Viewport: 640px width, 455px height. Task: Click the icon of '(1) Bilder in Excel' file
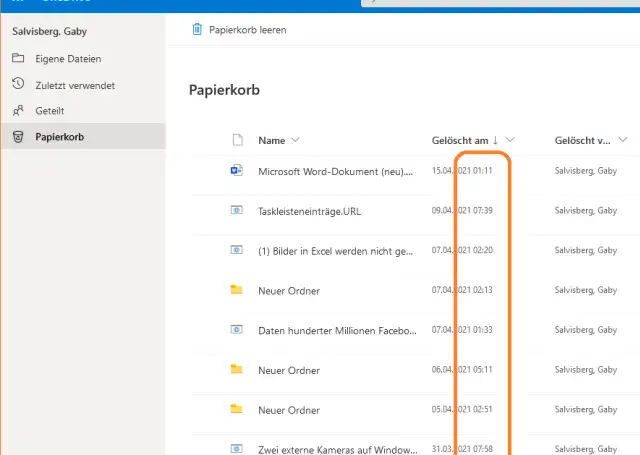[237, 250]
